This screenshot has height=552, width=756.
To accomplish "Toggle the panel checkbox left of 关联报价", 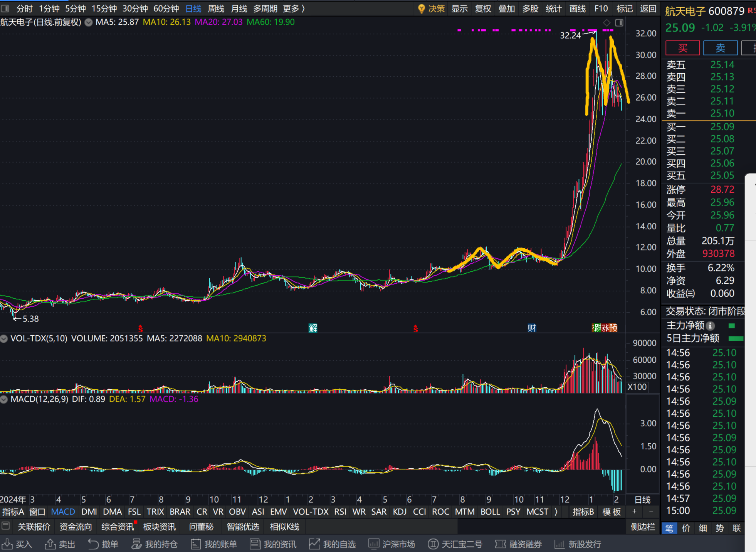I will pos(6,526).
